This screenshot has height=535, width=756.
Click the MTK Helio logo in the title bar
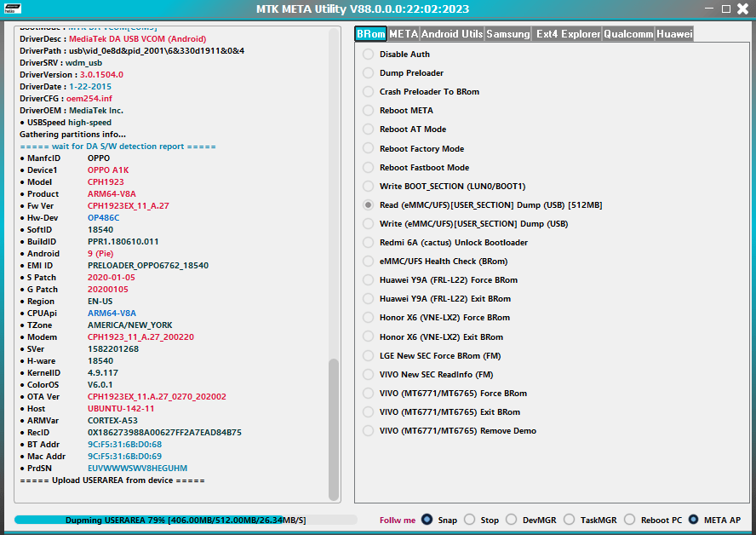click(12, 9)
